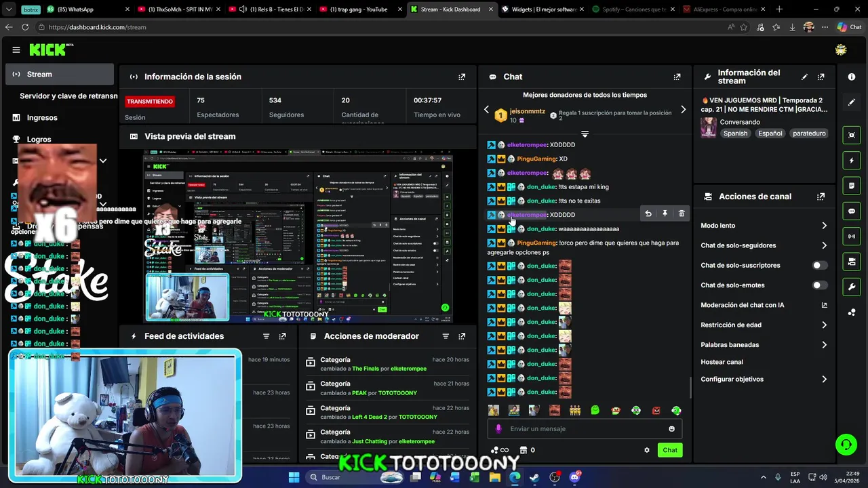Toggle the broadcast signal icon in right sidebar
This screenshot has height=488, width=868.
click(852, 236)
